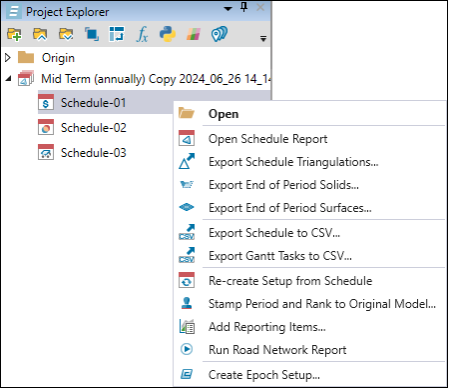This screenshot has height=390, width=449.
Task: Click the Python script toolbar icon
Action: [x=167, y=34]
